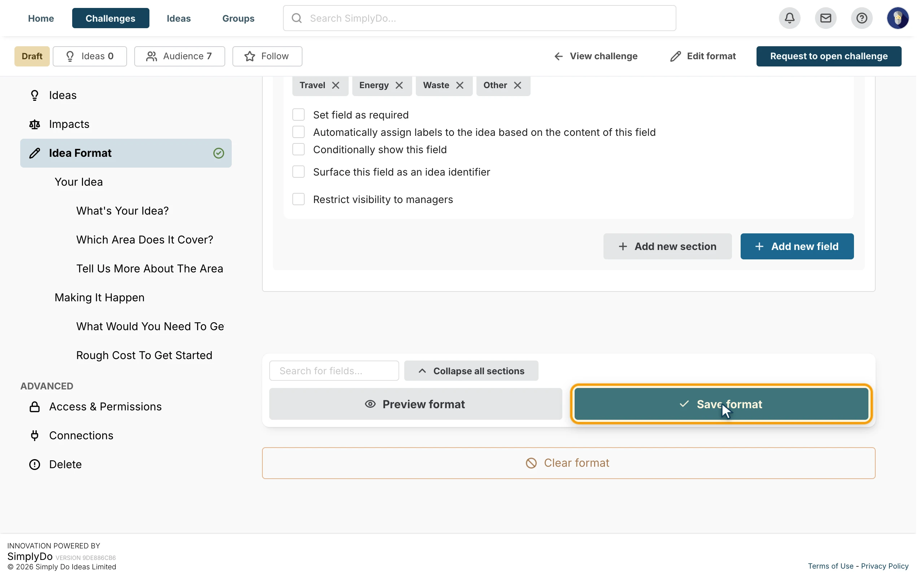Collapse all sections

(471, 371)
